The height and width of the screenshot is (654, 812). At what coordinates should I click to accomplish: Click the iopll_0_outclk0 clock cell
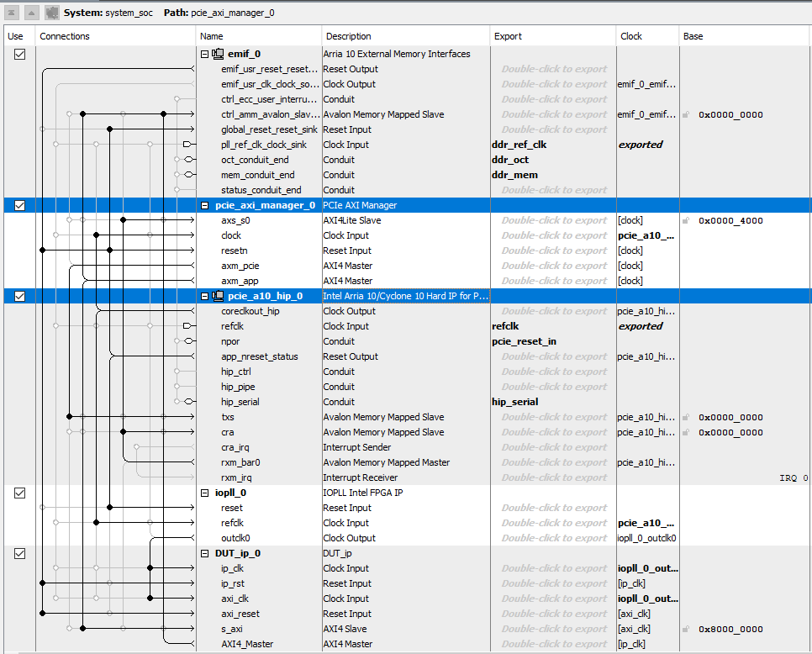646,538
